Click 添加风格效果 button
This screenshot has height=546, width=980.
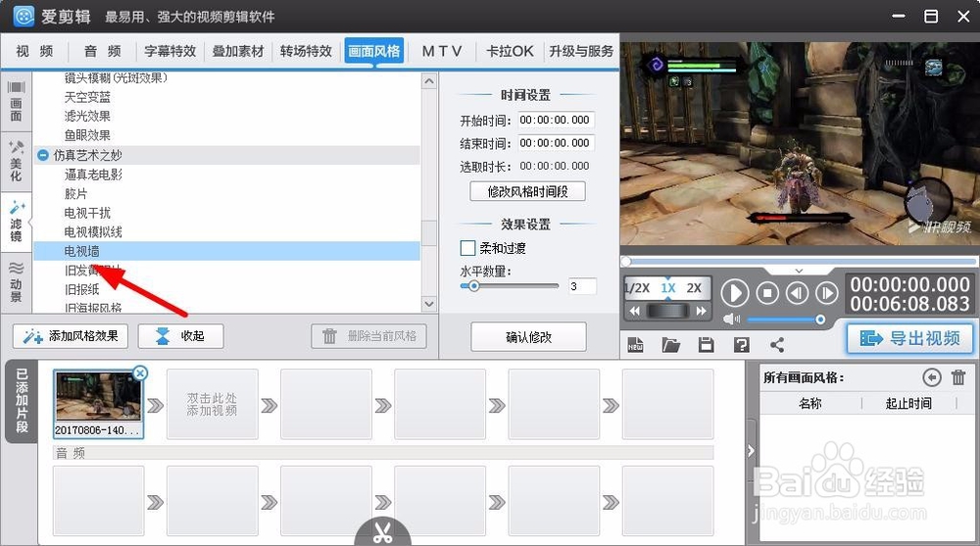click(x=70, y=336)
